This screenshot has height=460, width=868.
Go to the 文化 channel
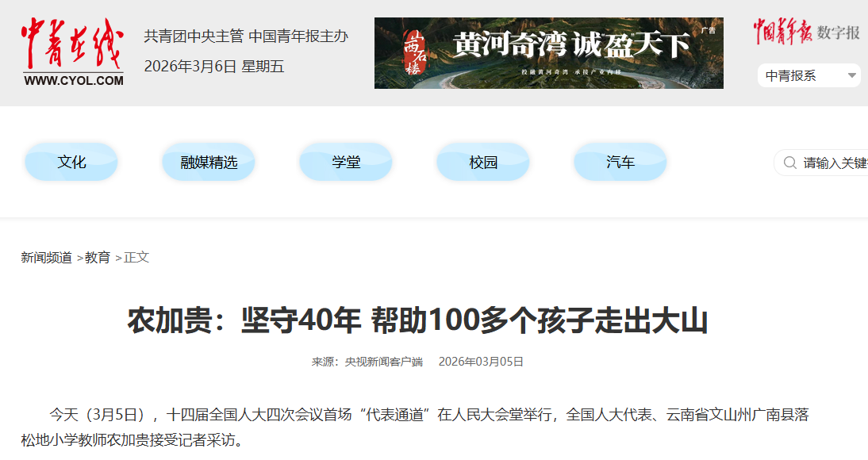click(x=71, y=162)
